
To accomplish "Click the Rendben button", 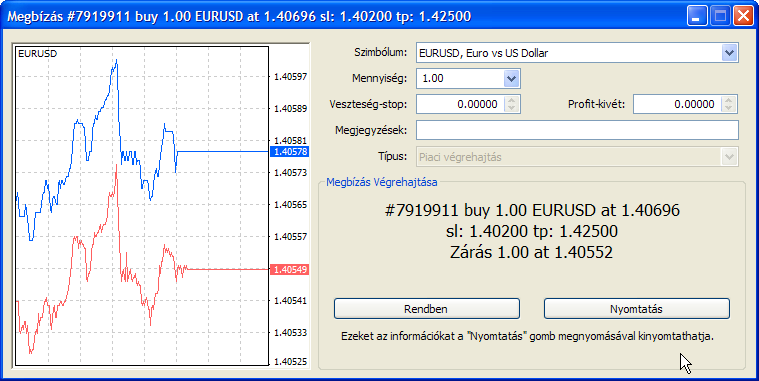I will point(426,309).
